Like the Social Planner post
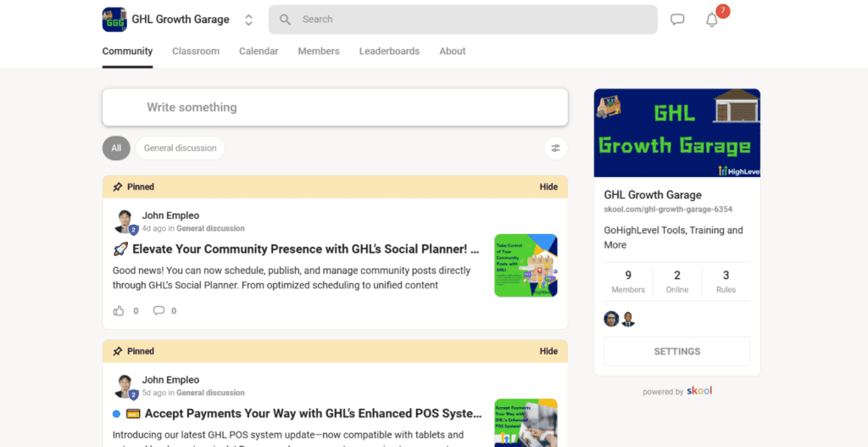The width and height of the screenshot is (868, 447). click(119, 311)
